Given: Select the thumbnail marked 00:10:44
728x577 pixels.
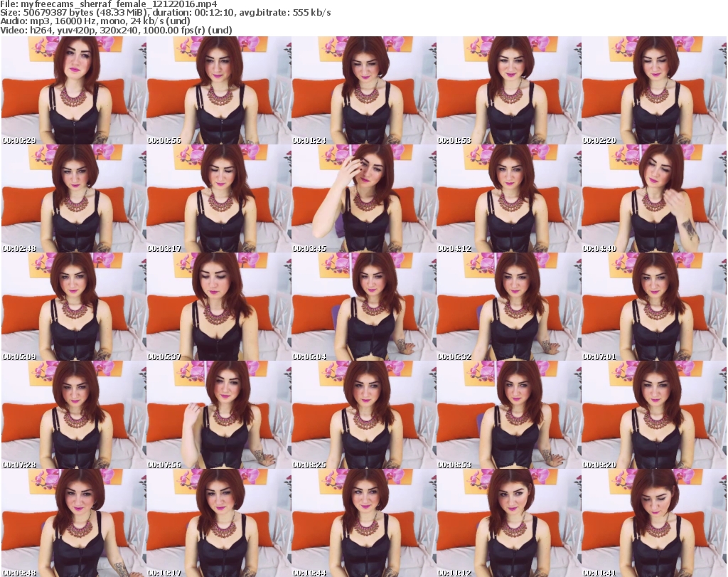Looking at the screenshot, I should pos(363,523).
